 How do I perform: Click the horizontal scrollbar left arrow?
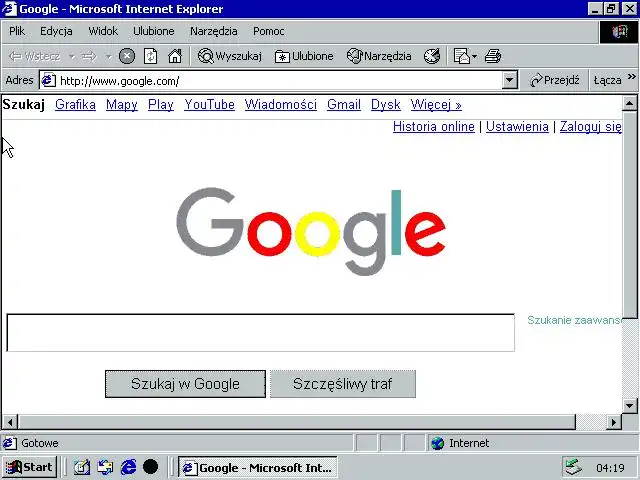10,422
